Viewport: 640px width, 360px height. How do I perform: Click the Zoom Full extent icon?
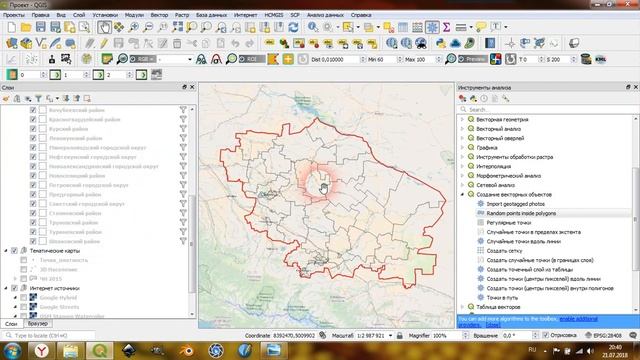pyautogui.click(x=178, y=27)
